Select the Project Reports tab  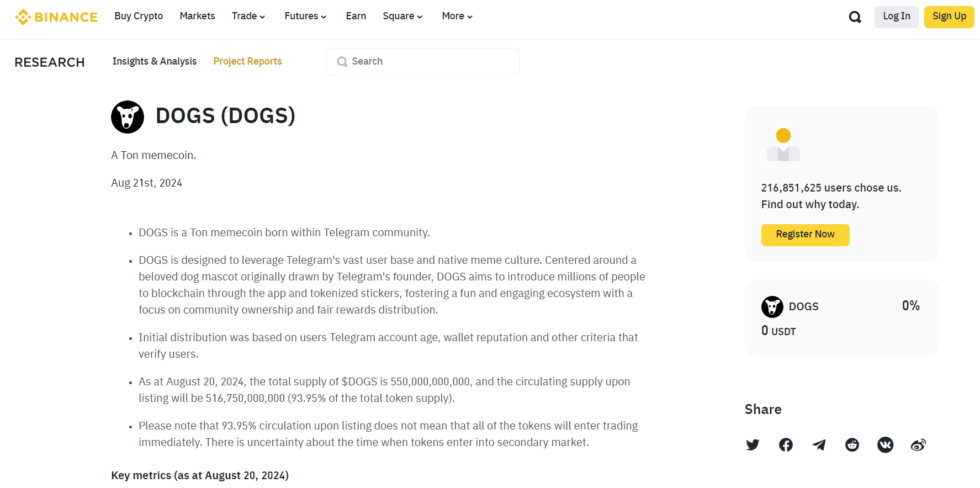pyautogui.click(x=247, y=61)
